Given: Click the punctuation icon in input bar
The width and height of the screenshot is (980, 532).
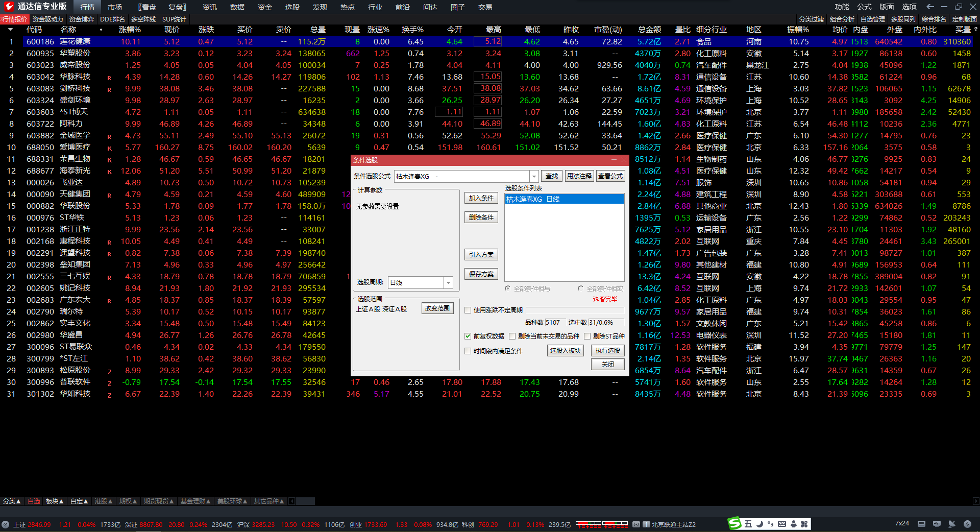Looking at the screenshot, I should point(771,524).
